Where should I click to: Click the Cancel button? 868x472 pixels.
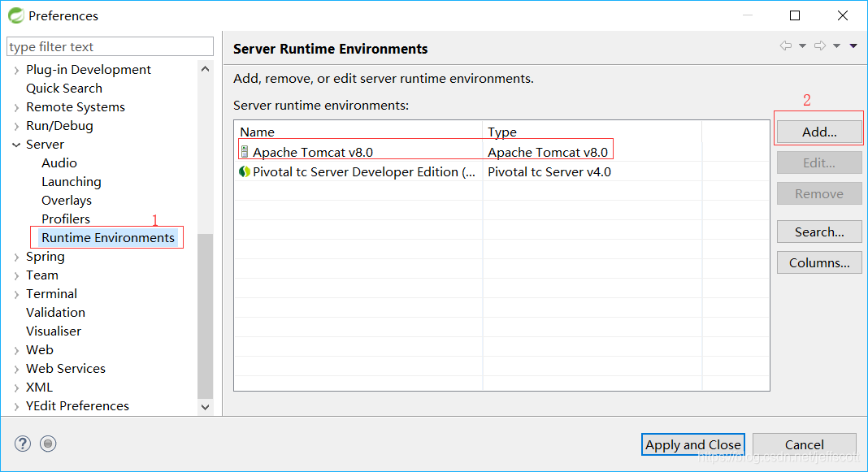click(805, 444)
